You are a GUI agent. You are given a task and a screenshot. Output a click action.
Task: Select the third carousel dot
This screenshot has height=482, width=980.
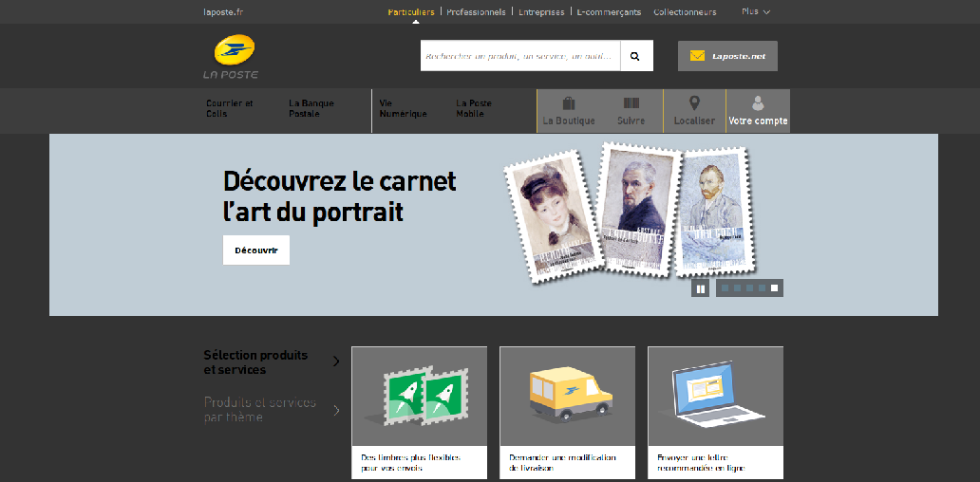click(749, 287)
